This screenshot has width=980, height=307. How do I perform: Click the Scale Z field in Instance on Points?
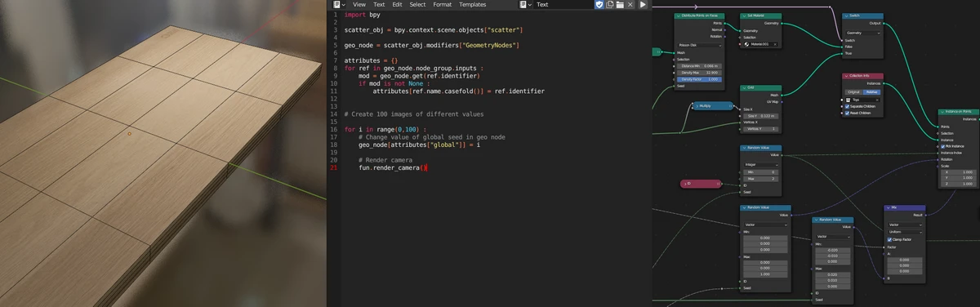[x=959, y=185]
